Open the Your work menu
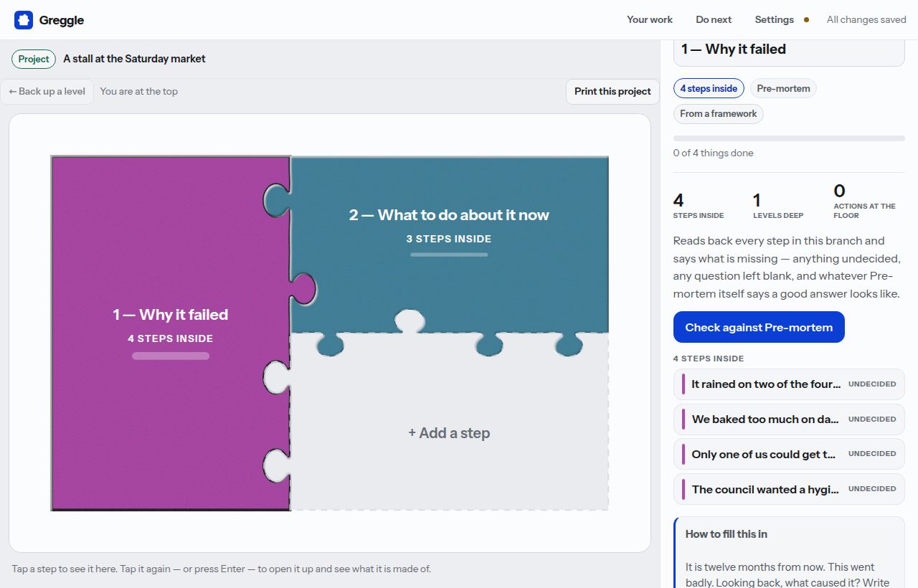The height and width of the screenshot is (588, 918). point(650,19)
